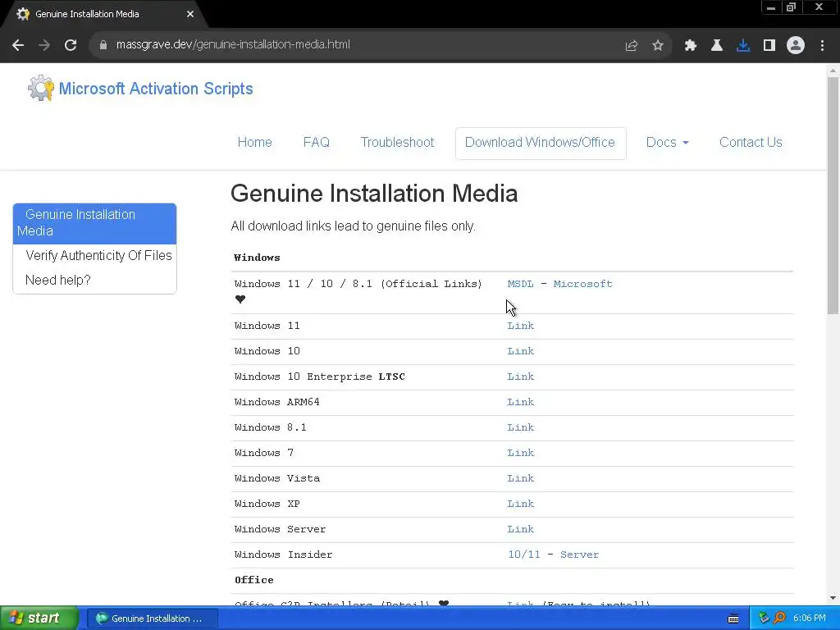Reload the current page
This screenshot has height=630, width=840.
tap(71, 45)
